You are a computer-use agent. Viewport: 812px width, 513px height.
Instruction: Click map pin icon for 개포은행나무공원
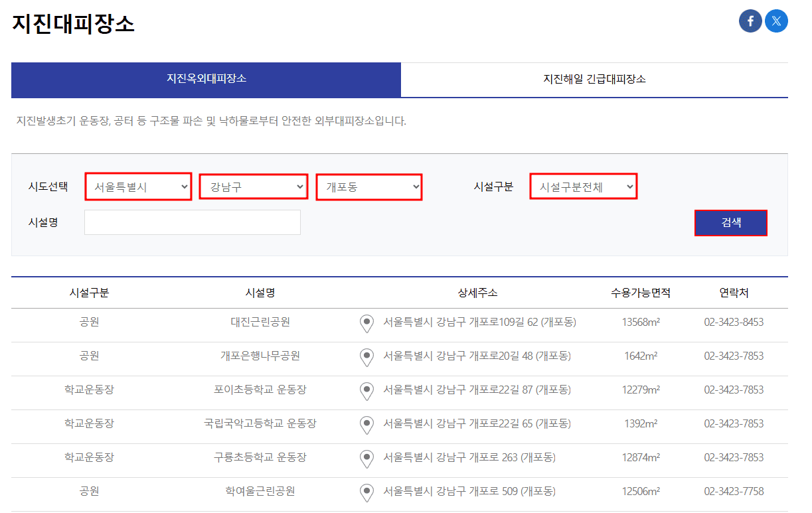click(x=366, y=358)
